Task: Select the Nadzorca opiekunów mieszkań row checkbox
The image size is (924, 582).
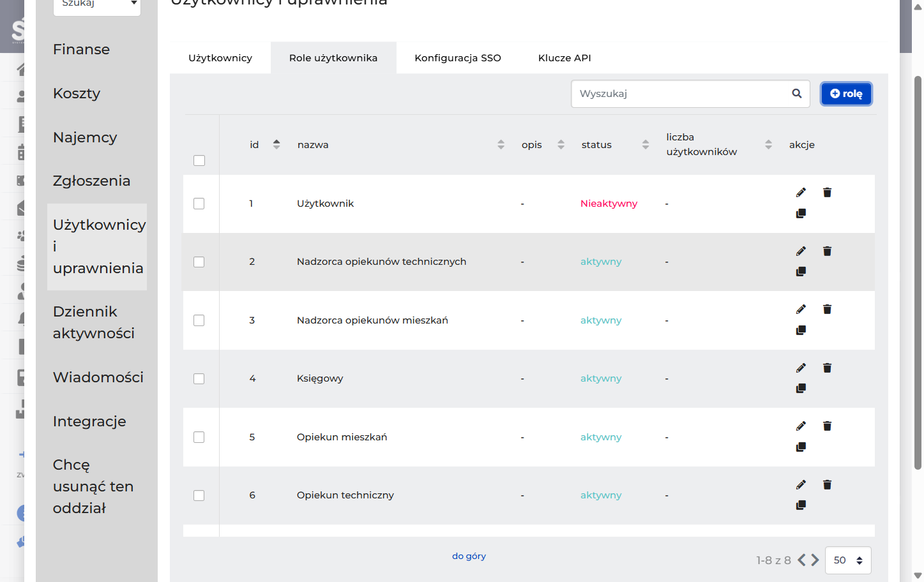Action: point(199,320)
